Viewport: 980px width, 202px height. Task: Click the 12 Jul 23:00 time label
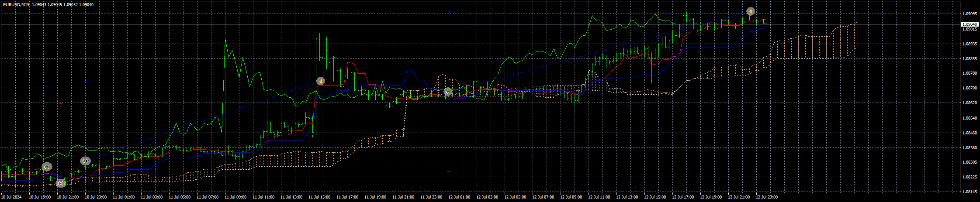click(x=766, y=197)
